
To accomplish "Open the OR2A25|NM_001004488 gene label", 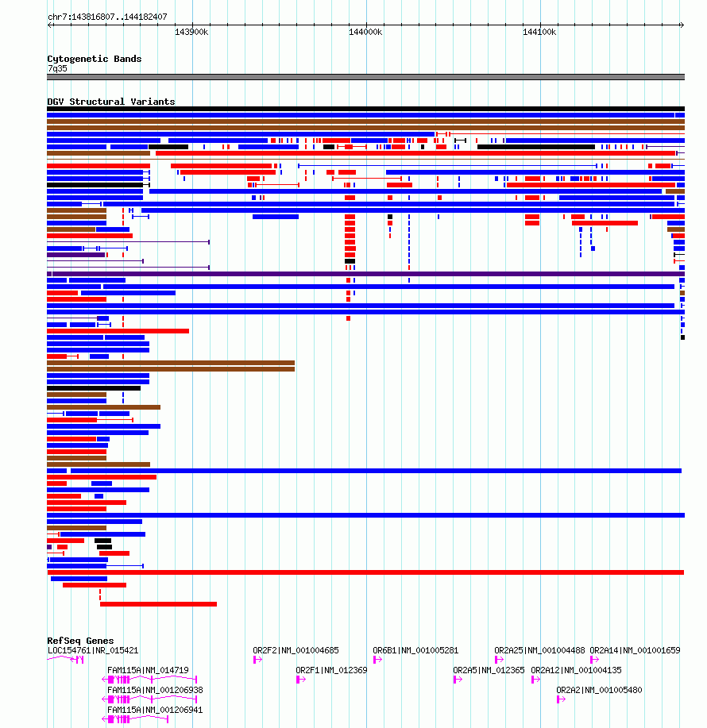I will (539, 650).
